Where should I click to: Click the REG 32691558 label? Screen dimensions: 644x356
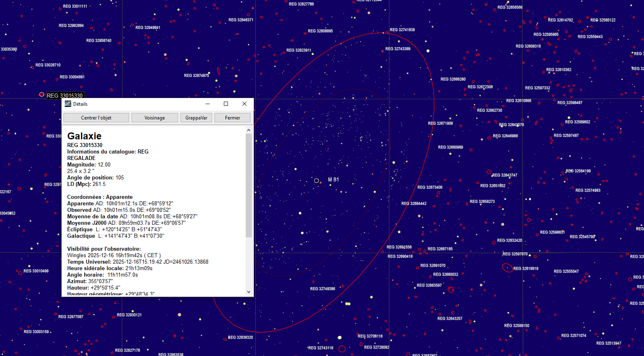coord(399,247)
